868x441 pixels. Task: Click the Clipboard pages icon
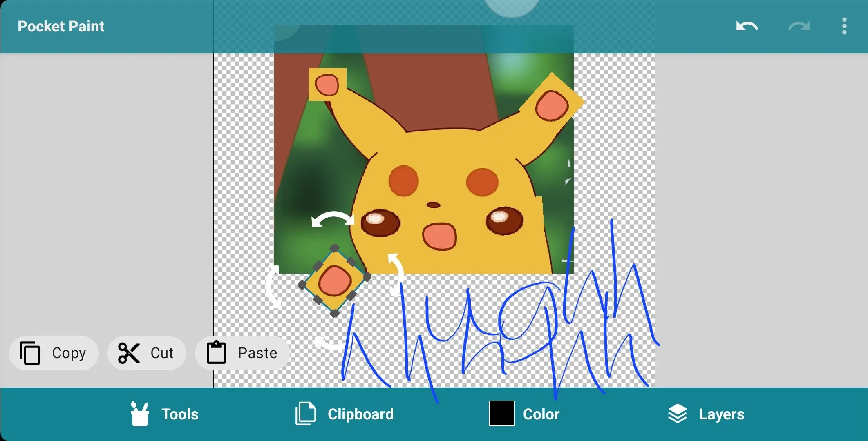305,414
